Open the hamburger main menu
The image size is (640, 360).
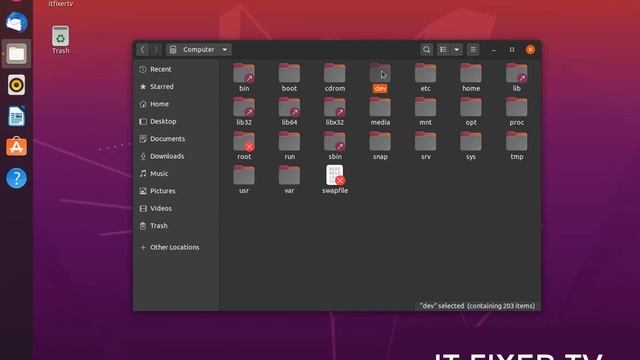point(473,50)
